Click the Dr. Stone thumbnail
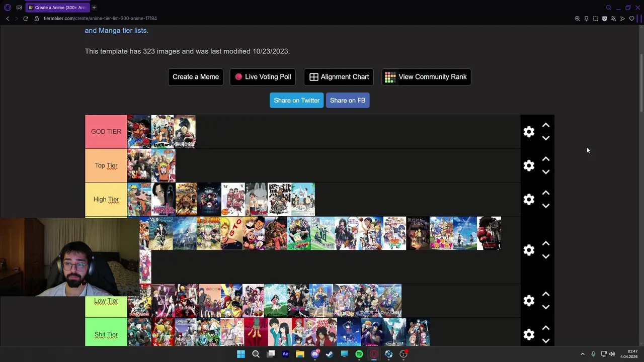 tap(208, 233)
